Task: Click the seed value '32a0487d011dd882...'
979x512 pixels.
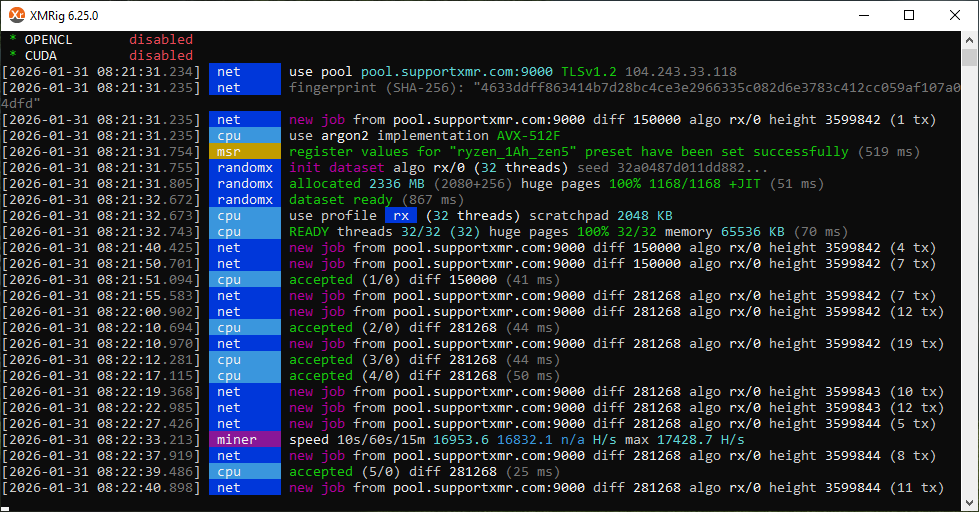Action: click(x=693, y=168)
